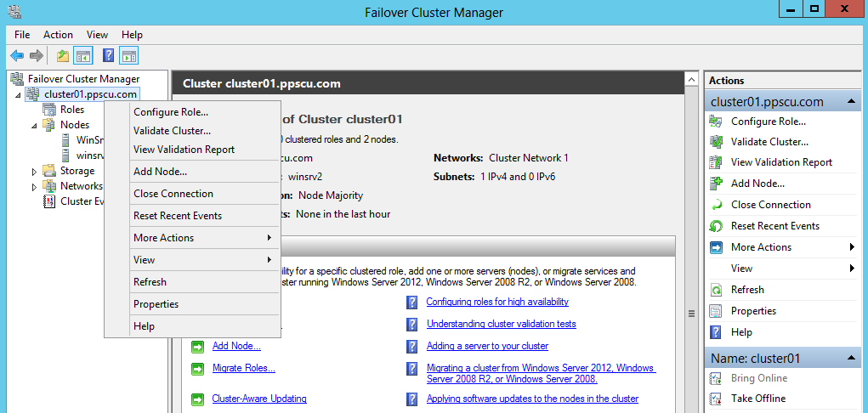Open the File menu
Image resolution: width=868 pixels, height=413 pixels.
coord(22,34)
